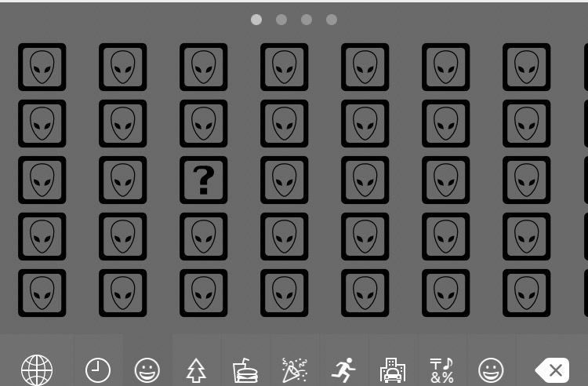
Task: Open travel and places car category
Action: [393, 370]
